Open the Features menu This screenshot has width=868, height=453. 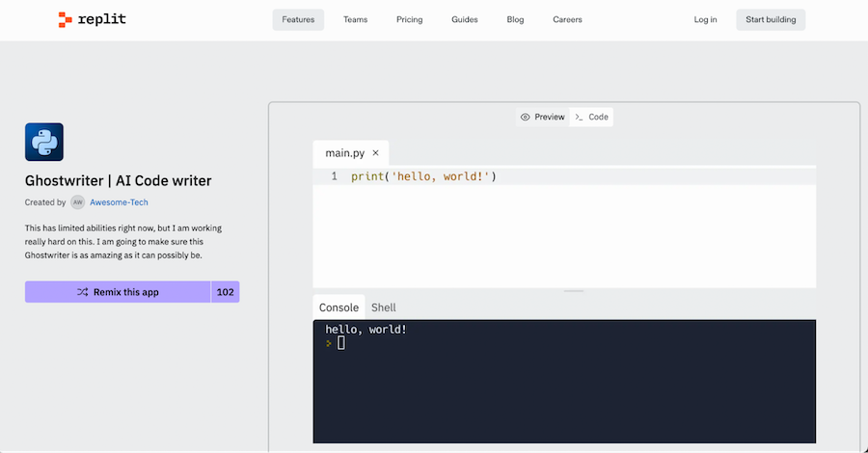[298, 20]
